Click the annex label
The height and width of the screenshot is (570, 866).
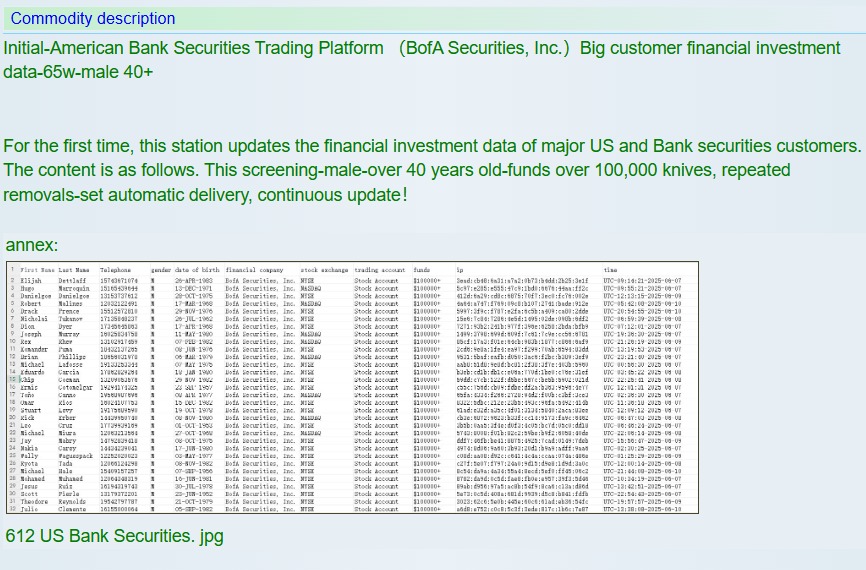32,245
